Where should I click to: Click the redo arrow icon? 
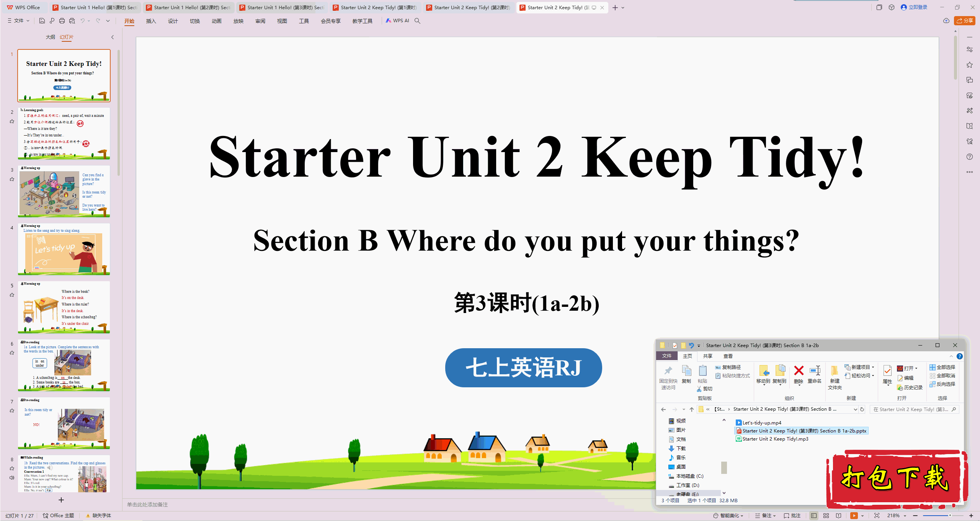pyautogui.click(x=98, y=21)
